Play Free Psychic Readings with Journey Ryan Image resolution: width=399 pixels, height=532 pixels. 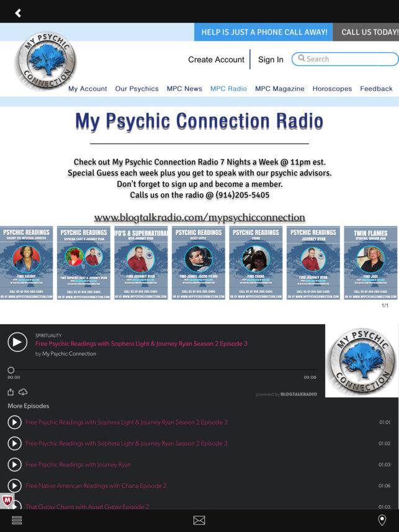coord(14,464)
